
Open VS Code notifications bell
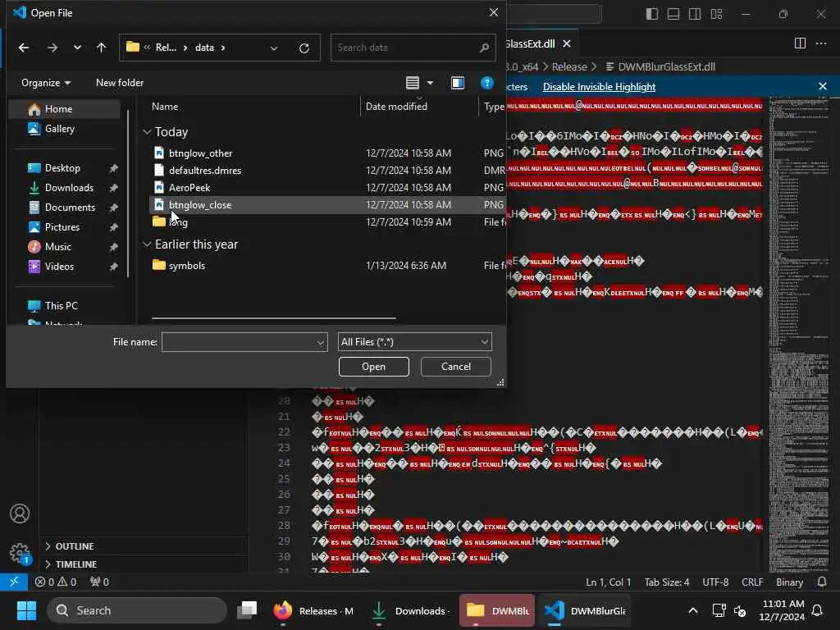coord(822,582)
